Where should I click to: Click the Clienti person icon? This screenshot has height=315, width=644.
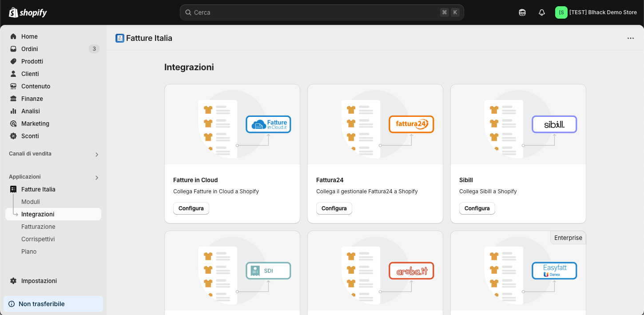(x=13, y=74)
